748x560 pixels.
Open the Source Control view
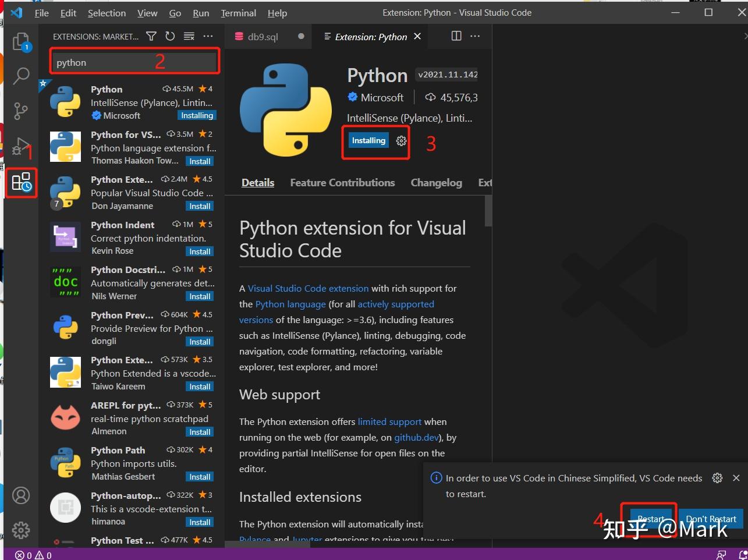pyautogui.click(x=21, y=111)
